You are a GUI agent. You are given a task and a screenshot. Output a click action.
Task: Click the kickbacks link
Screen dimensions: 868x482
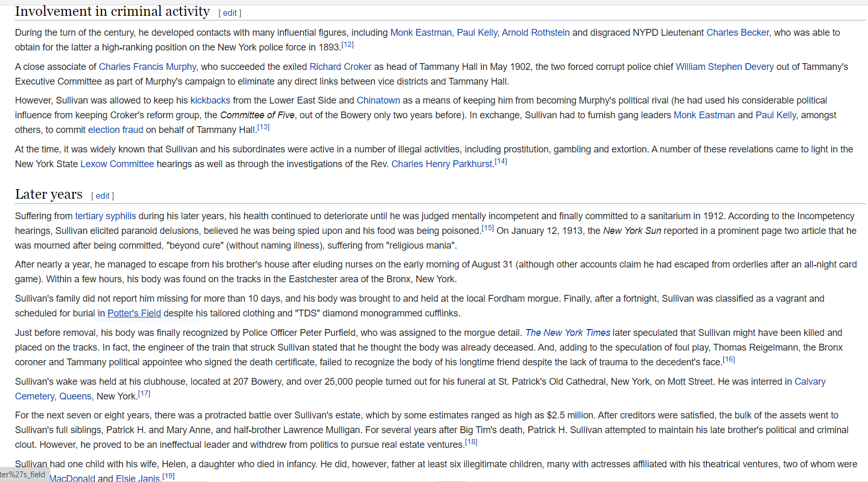click(210, 100)
